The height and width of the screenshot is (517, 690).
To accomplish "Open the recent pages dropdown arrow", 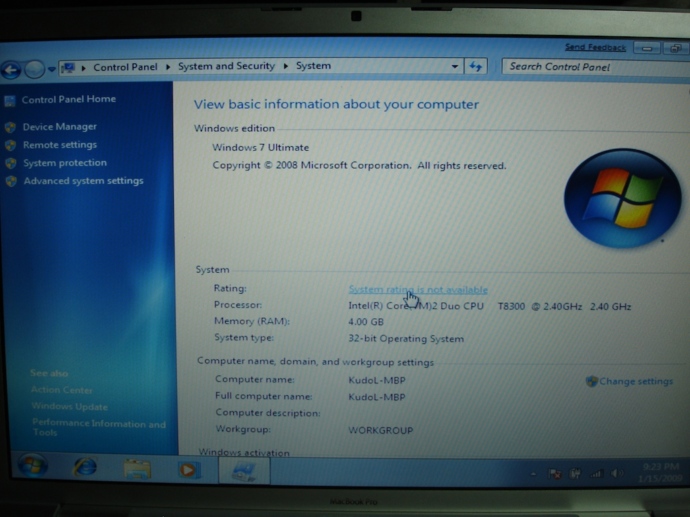I will (51, 69).
